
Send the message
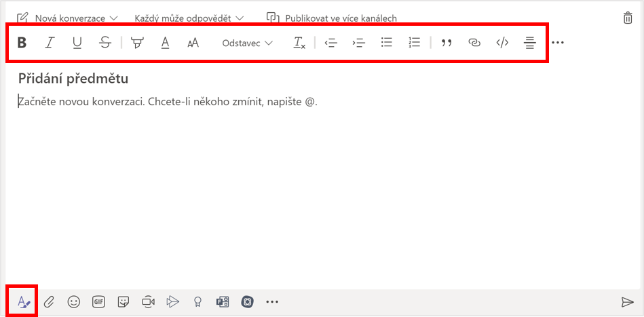click(627, 302)
